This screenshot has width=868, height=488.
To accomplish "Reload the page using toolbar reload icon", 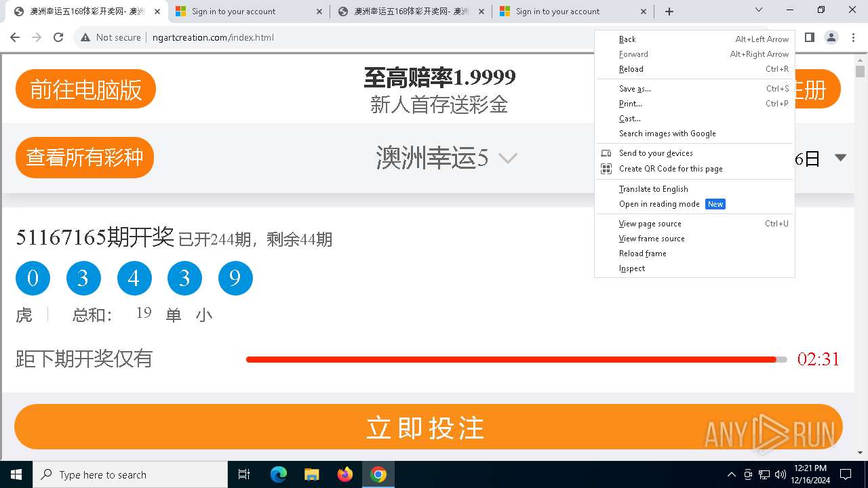I will [x=58, y=37].
